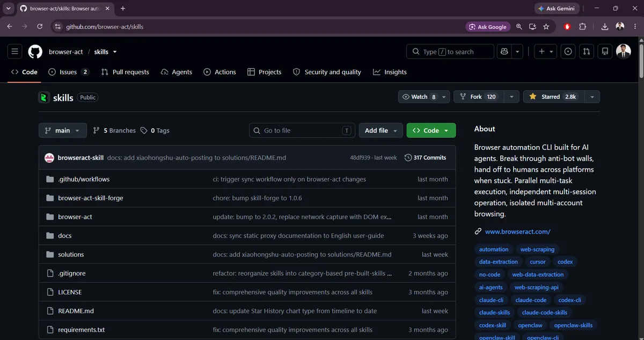Open the browser-act owner link
Screen dimensions: 644x340
point(66,52)
